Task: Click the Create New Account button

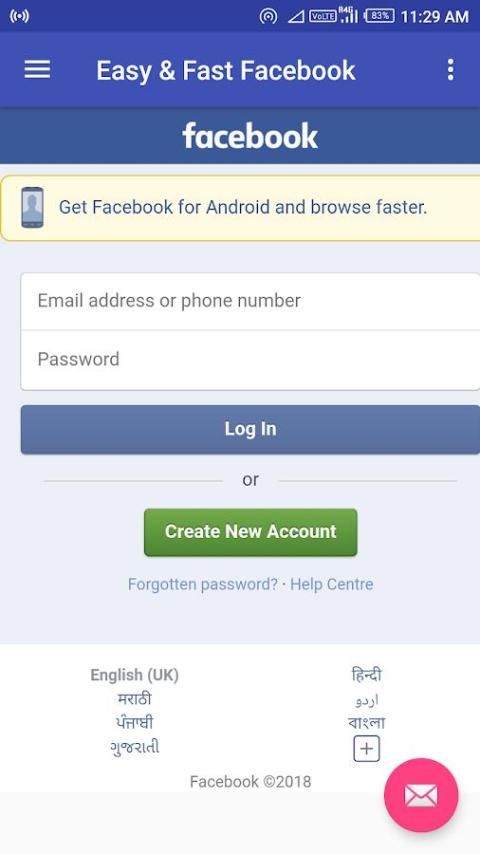Action: pos(251,532)
